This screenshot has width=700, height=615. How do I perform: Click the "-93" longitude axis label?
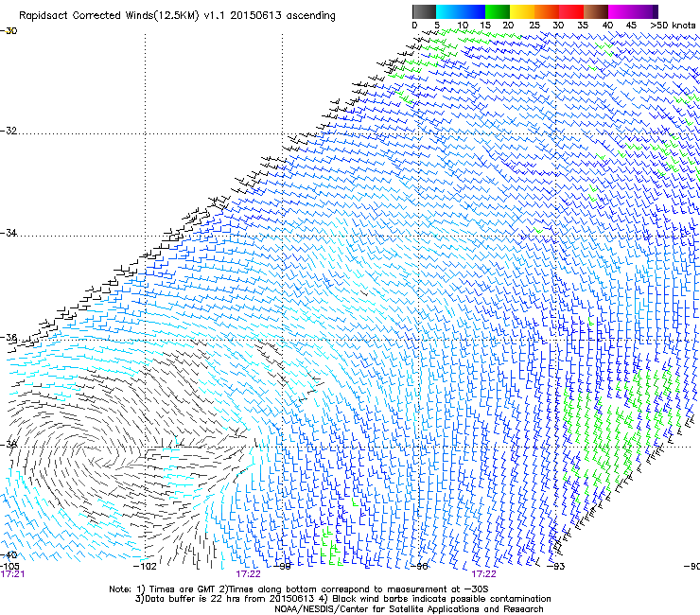[556, 566]
